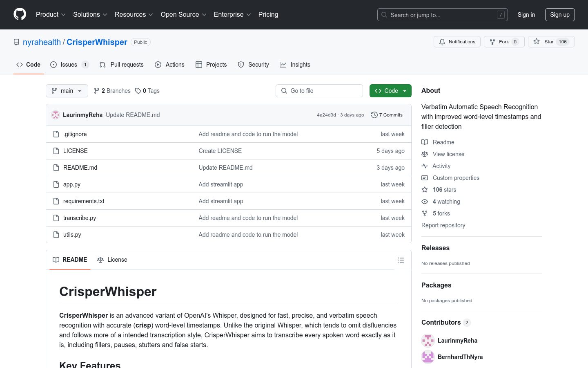Switch to the Issues tab
This screenshot has height=368, width=588.
point(69,65)
